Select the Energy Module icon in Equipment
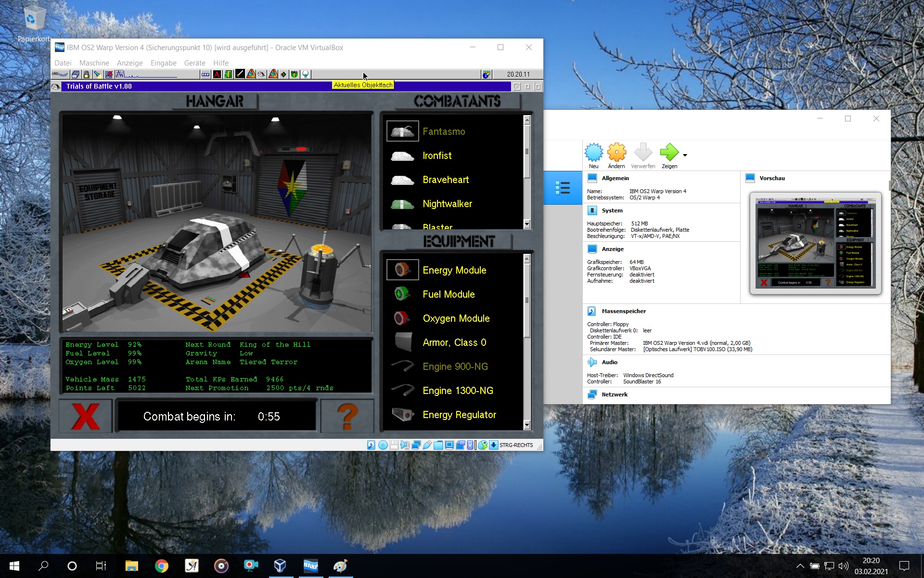This screenshot has width=924, height=578. pos(402,270)
